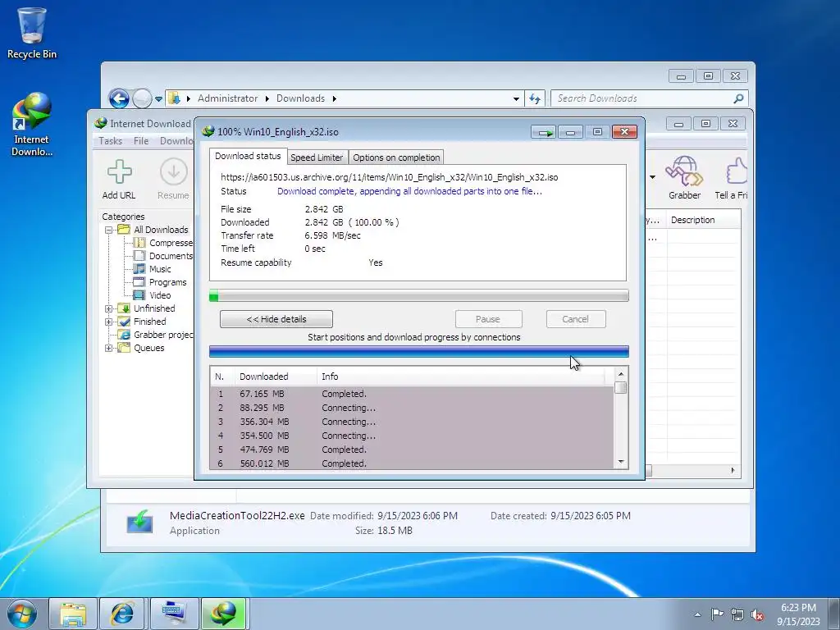Click the taskbar clock showing 6:23 PM
840x630 pixels.
[798, 614]
